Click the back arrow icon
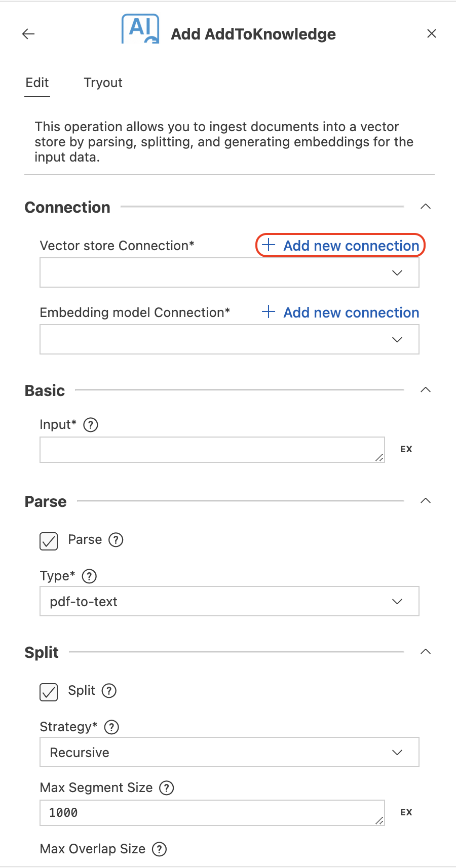The width and height of the screenshot is (456, 868). click(28, 34)
